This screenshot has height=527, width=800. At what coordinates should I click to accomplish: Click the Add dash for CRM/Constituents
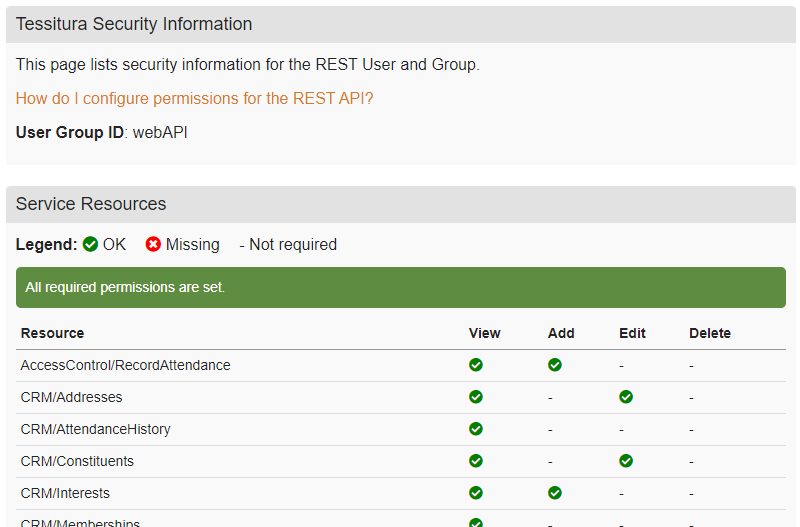click(x=550, y=462)
